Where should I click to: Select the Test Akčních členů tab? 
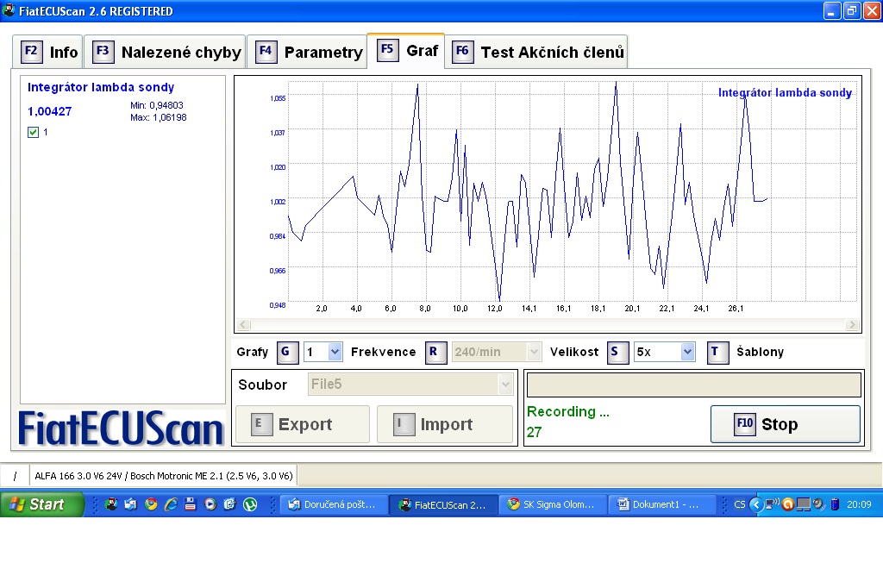(x=537, y=52)
